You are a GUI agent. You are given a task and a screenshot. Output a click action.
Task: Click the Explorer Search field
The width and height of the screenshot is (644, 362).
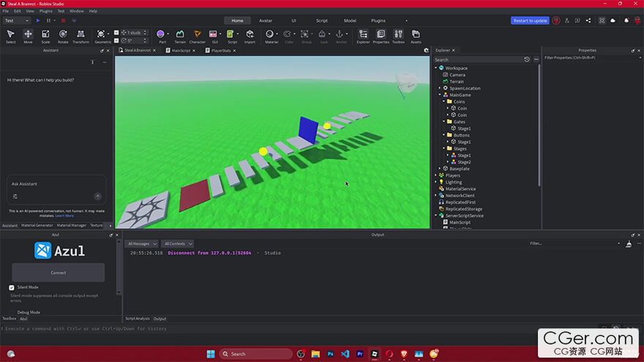pos(478,59)
